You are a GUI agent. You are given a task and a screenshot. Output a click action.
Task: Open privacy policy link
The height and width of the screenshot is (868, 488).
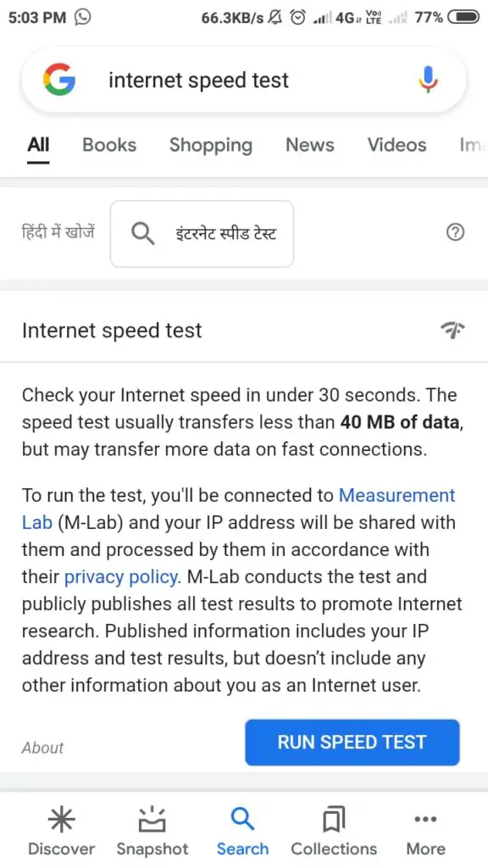pyautogui.click(x=122, y=576)
